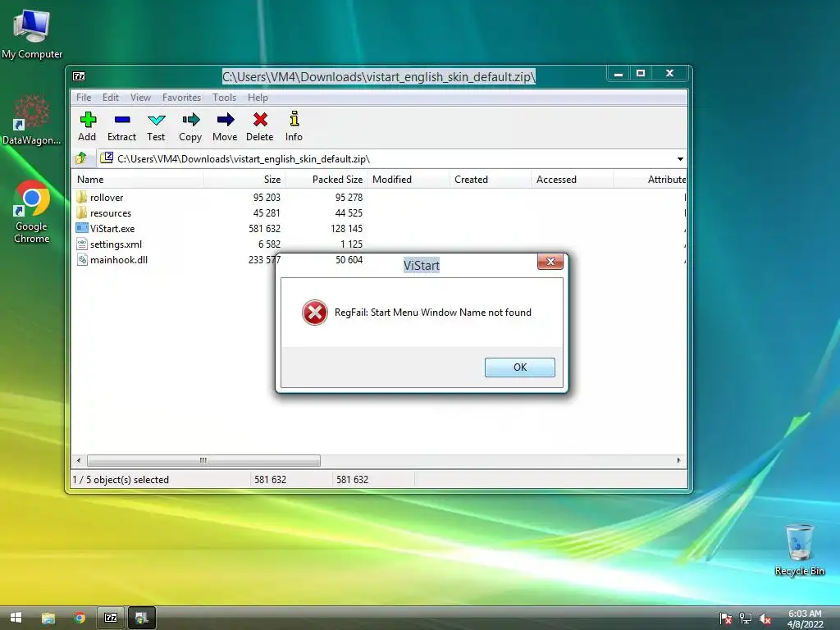Select the Copy toolbar icon
840x630 pixels.
click(190, 120)
